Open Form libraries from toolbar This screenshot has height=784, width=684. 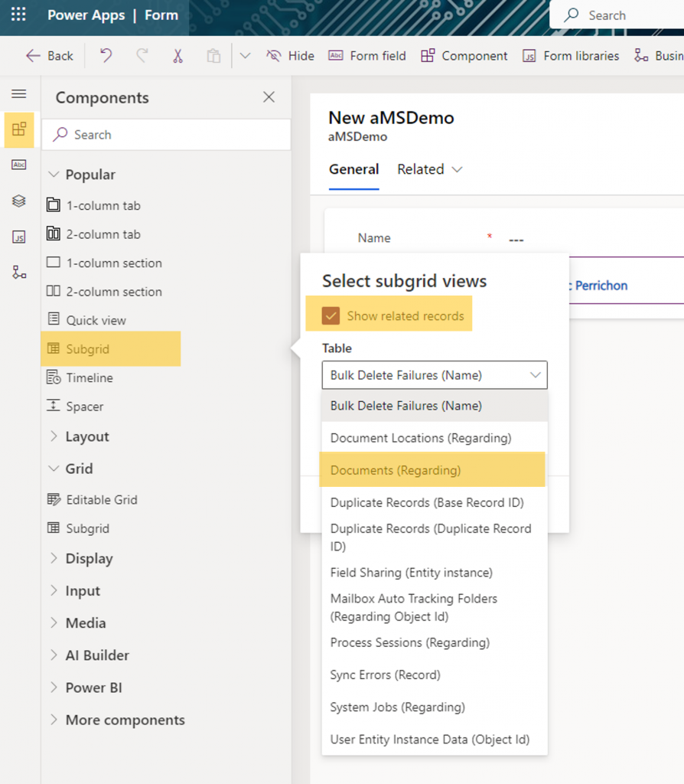point(571,55)
